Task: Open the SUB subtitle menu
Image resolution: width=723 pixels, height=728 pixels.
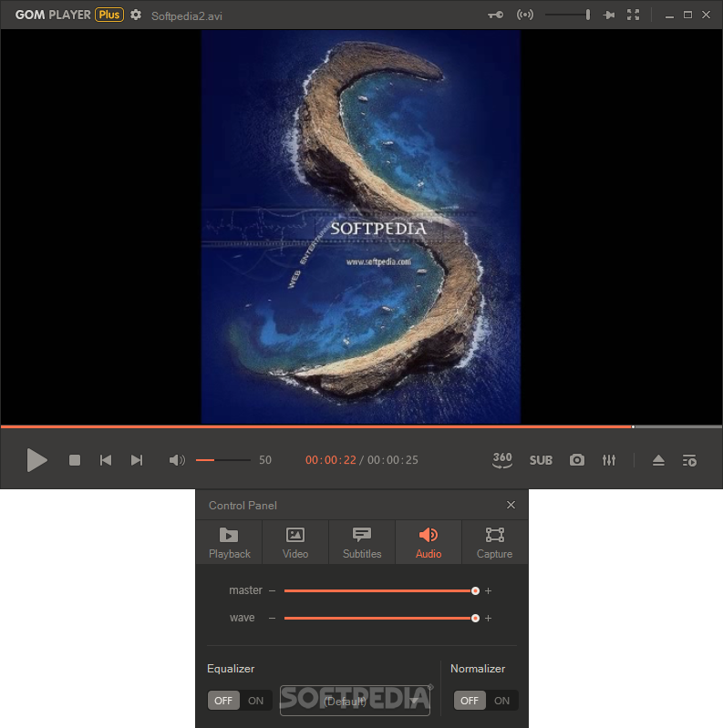Action: point(541,460)
